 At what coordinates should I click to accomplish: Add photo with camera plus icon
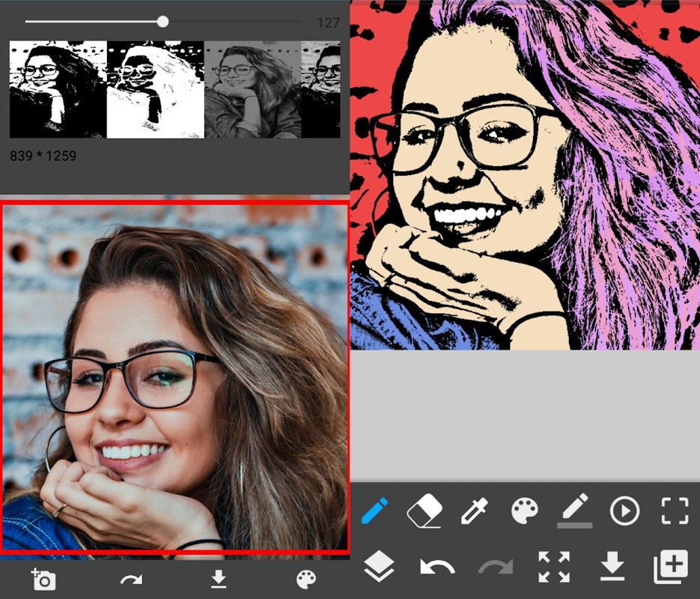(x=43, y=580)
